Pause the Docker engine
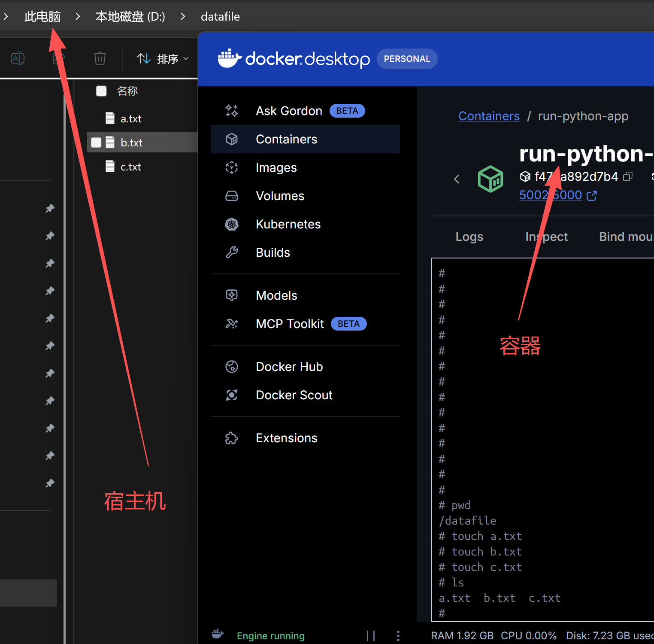 tap(371, 636)
